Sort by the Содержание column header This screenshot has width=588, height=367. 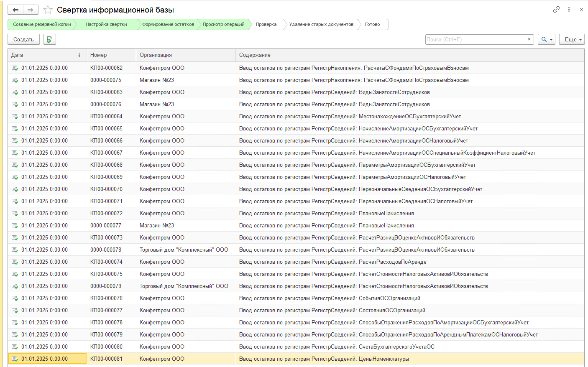410,55
